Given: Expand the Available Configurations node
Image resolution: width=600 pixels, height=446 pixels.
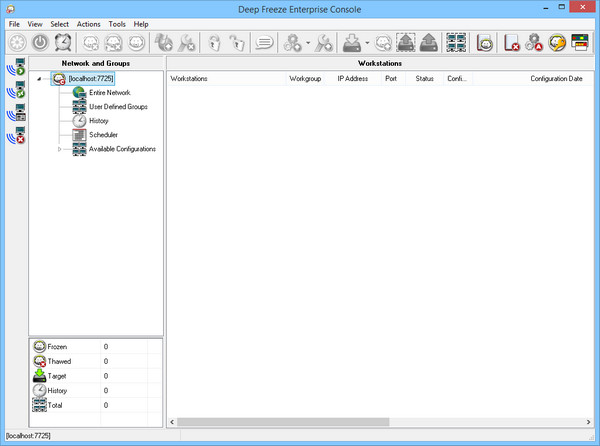Looking at the screenshot, I should click(x=59, y=149).
